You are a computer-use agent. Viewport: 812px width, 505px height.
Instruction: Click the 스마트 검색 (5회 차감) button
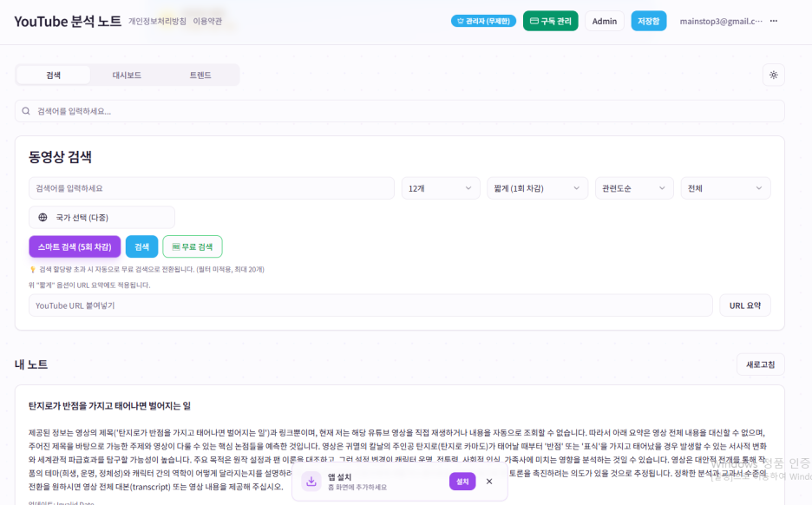(x=75, y=246)
